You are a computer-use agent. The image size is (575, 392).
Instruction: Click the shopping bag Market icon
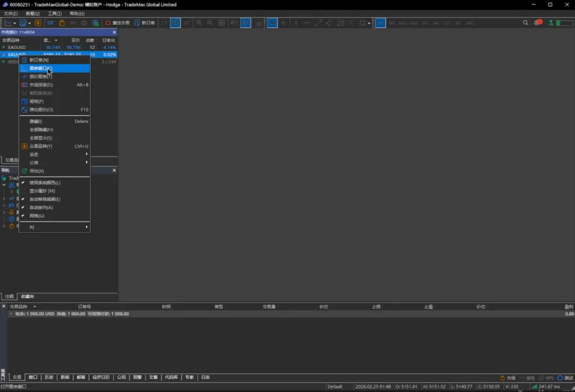click(62, 23)
